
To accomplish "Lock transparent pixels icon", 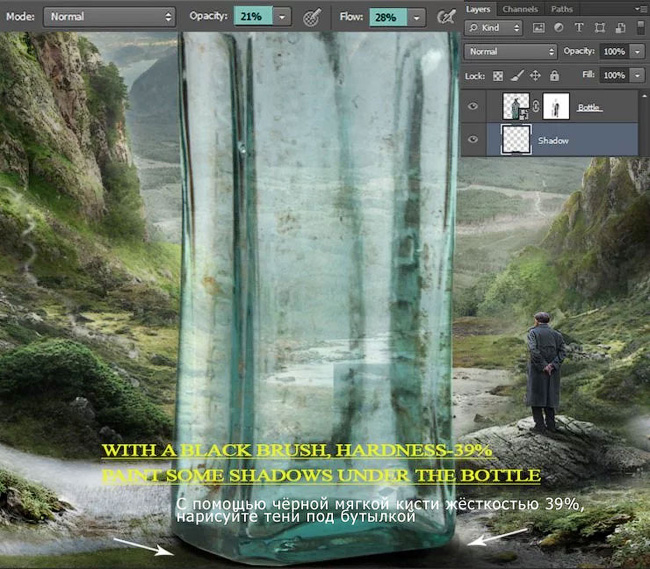I will point(497,76).
